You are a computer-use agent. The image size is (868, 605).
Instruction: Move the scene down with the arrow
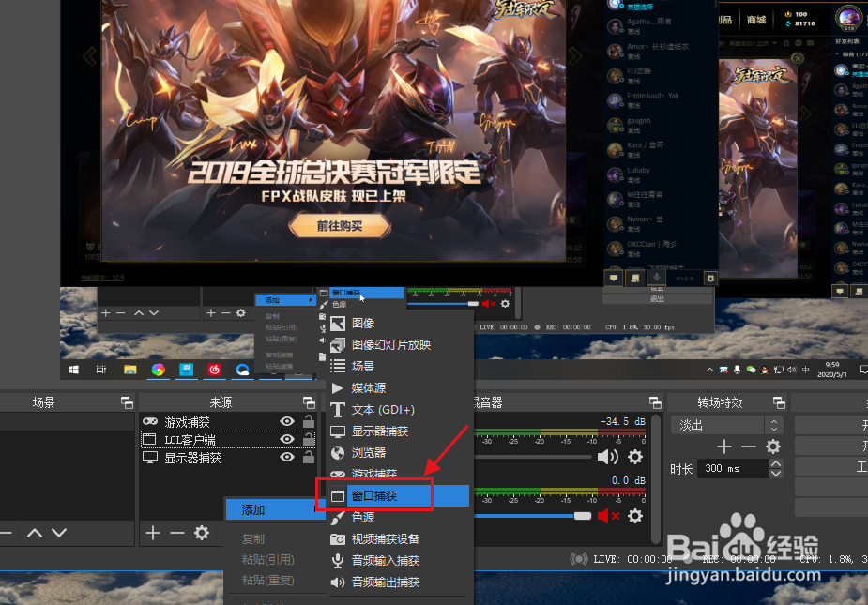click(x=59, y=533)
